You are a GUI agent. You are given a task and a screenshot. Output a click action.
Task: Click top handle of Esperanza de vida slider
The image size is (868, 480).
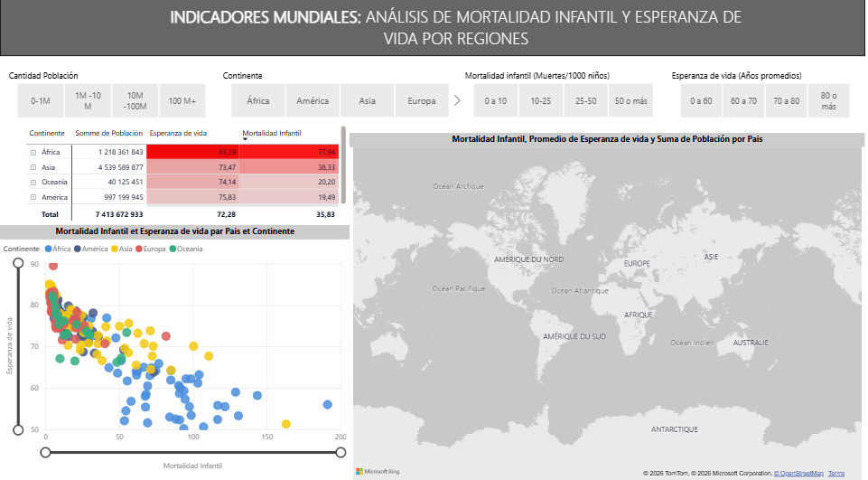coord(16,263)
